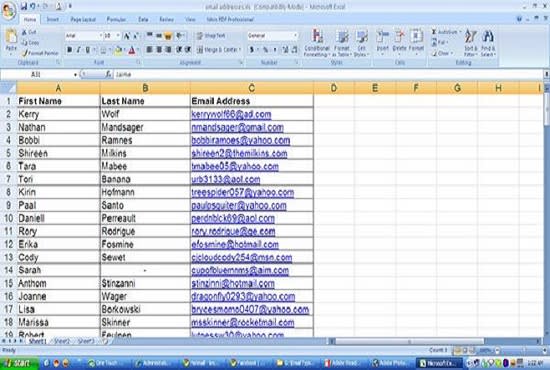The height and width of the screenshot is (370, 550).
Task: Align text to the right
Action: 168,50
